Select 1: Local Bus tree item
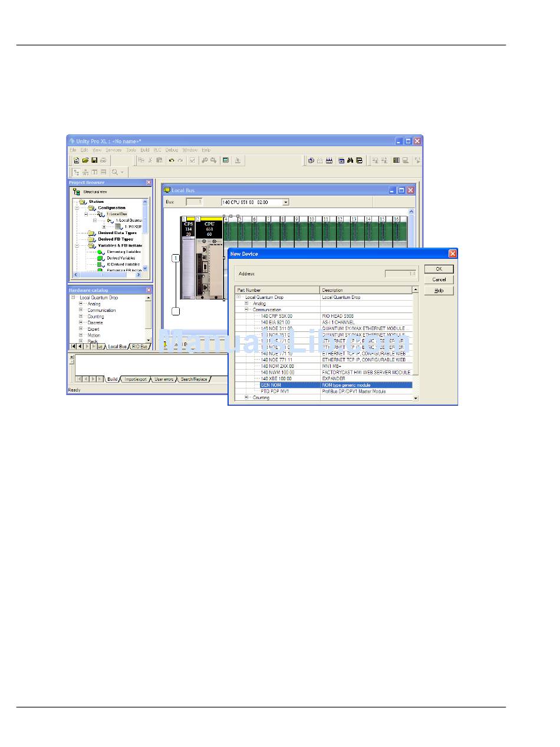This screenshot has width=560, height=747. click(117, 213)
